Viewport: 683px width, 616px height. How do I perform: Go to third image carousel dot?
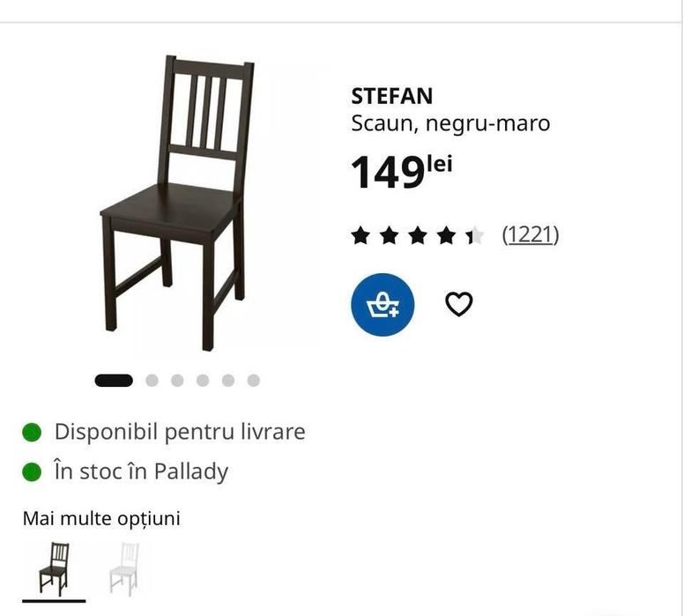pos(177,381)
